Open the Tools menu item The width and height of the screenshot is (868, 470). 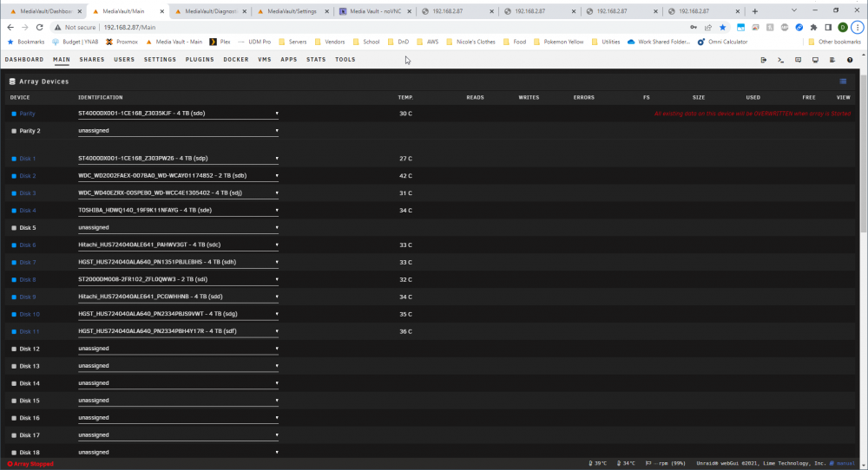point(345,60)
